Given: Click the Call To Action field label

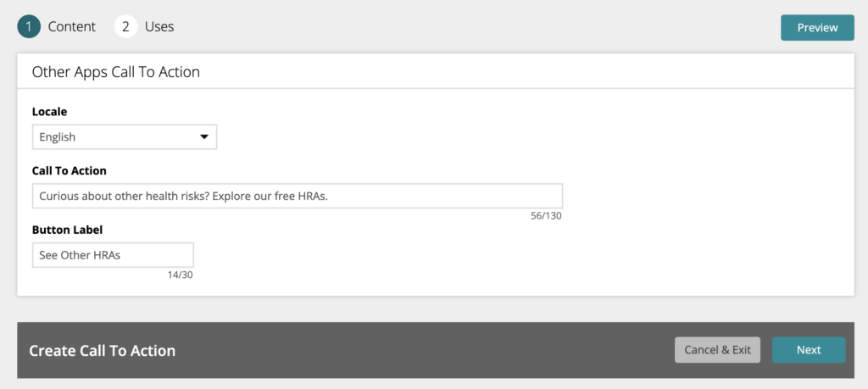Looking at the screenshot, I should tap(70, 170).
